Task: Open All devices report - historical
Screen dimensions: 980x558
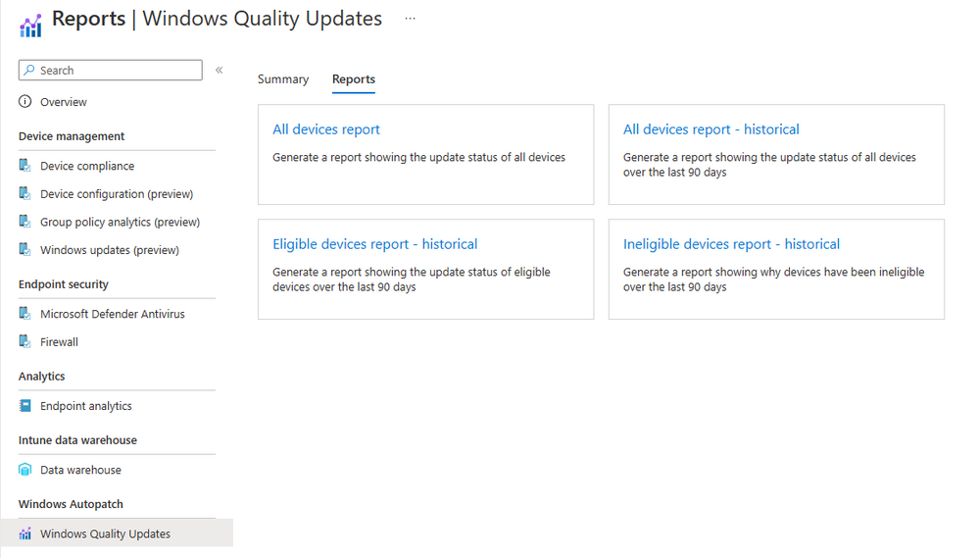Action: [711, 129]
